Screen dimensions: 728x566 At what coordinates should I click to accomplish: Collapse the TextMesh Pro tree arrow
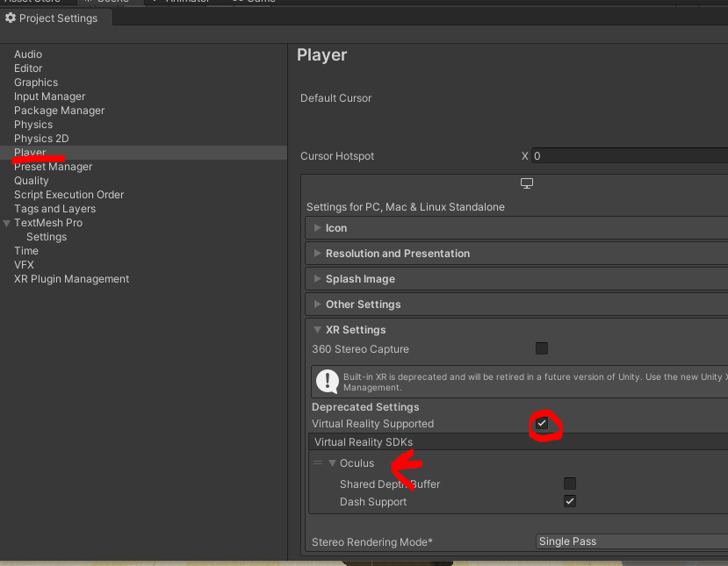[6, 223]
